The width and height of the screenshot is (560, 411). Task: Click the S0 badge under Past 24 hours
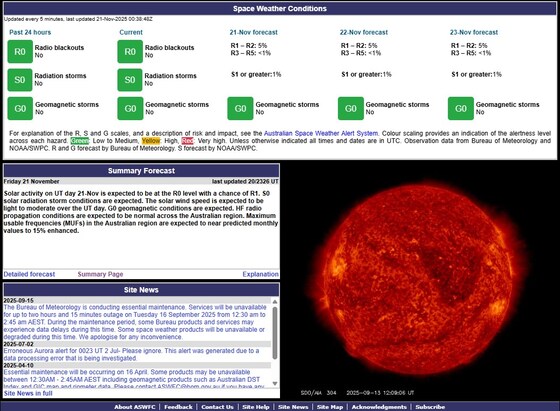20,80
